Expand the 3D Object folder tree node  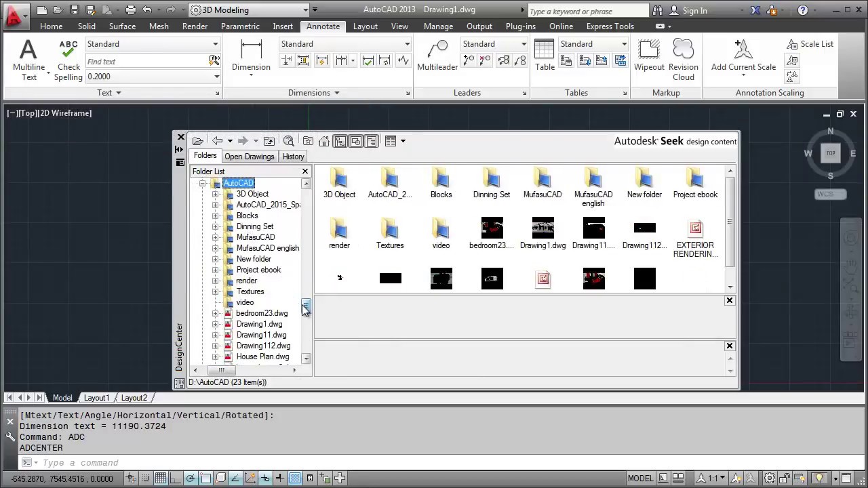[x=216, y=194]
